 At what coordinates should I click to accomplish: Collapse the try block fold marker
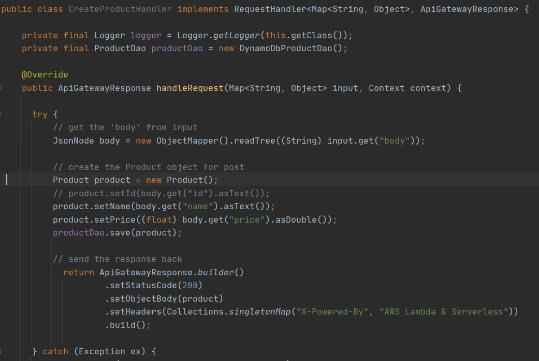tap(1, 114)
